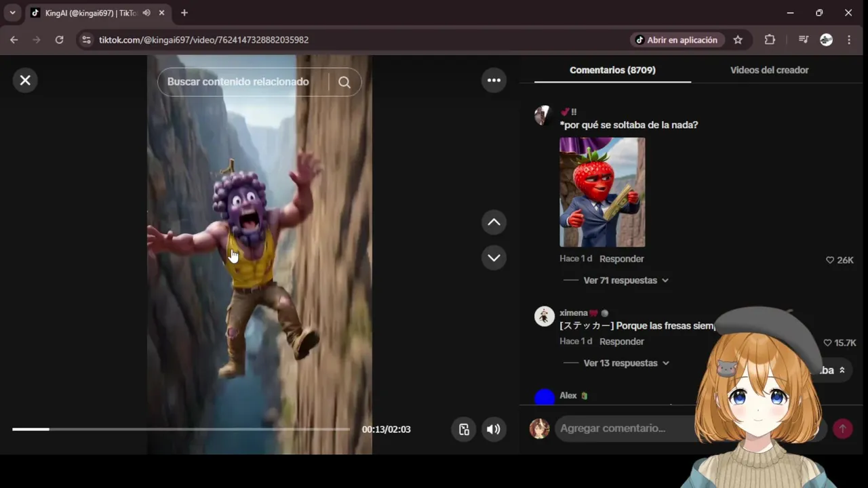Click 'Hace 1 d' under ximena's comment
Screen dimensions: 868x488
point(576,342)
